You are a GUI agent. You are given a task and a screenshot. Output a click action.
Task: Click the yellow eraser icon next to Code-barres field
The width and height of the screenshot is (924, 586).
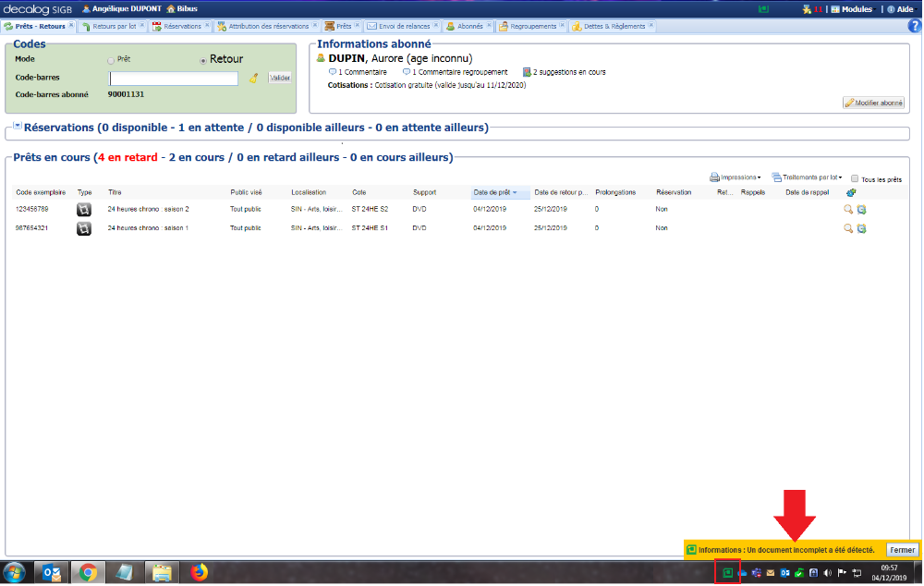tap(255, 78)
